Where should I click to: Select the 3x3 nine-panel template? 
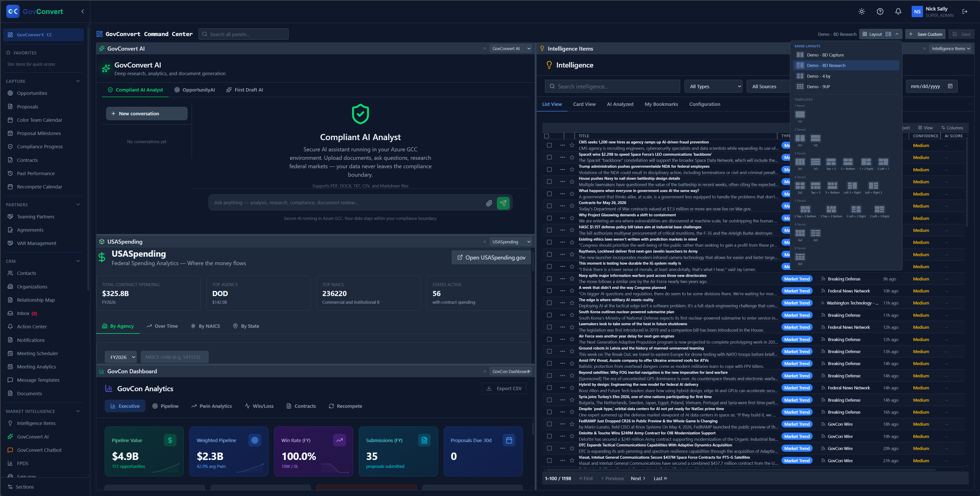coord(800,257)
